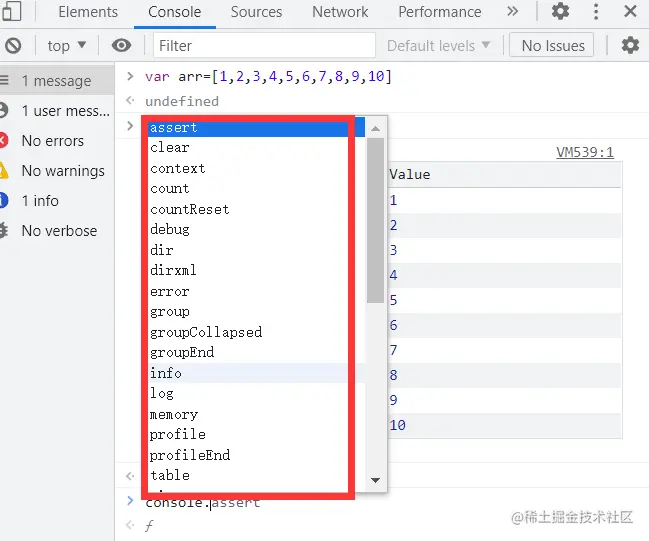This screenshot has width=649, height=541.
Task: Click the undefined result line
Action: [x=182, y=101]
